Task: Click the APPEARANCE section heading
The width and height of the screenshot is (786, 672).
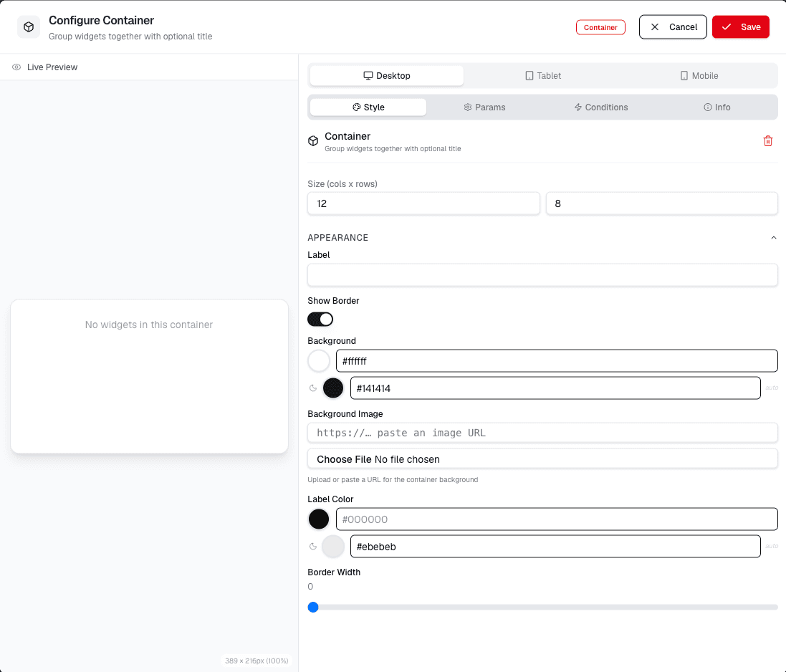Action: click(338, 238)
